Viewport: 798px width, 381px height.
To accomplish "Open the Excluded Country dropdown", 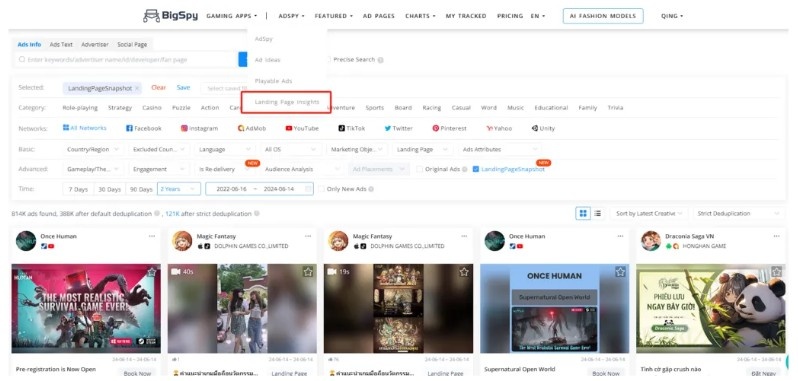I will point(159,150).
